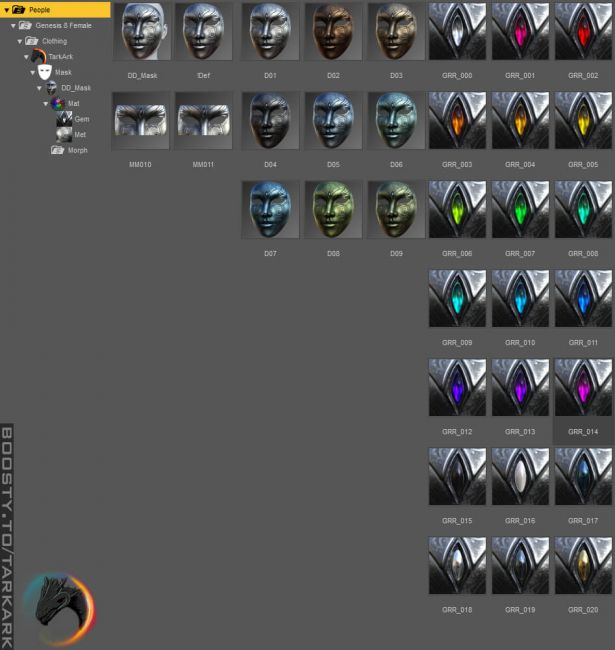Click the Gem folder icon
This screenshot has width=615, height=650.
point(64,118)
